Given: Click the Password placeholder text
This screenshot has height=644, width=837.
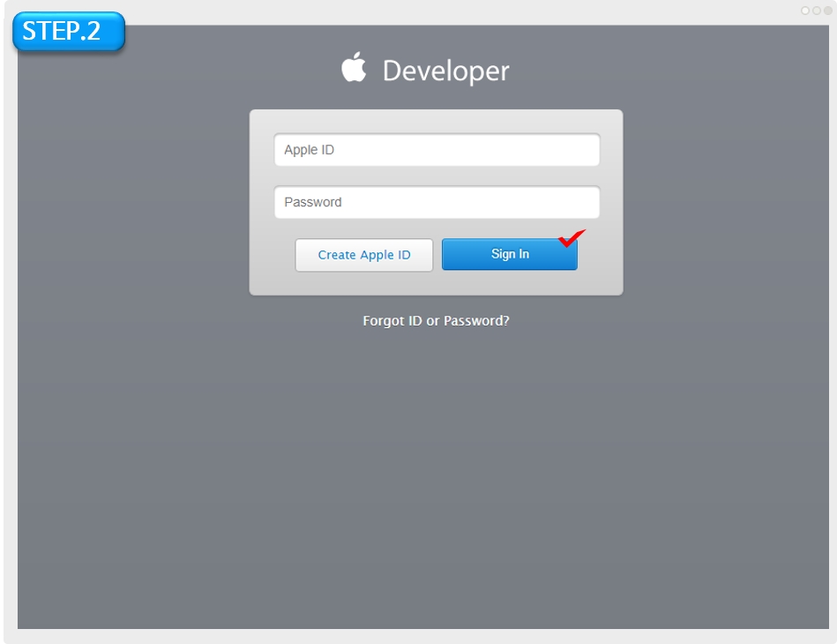Looking at the screenshot, I should [x=312, y=202].
